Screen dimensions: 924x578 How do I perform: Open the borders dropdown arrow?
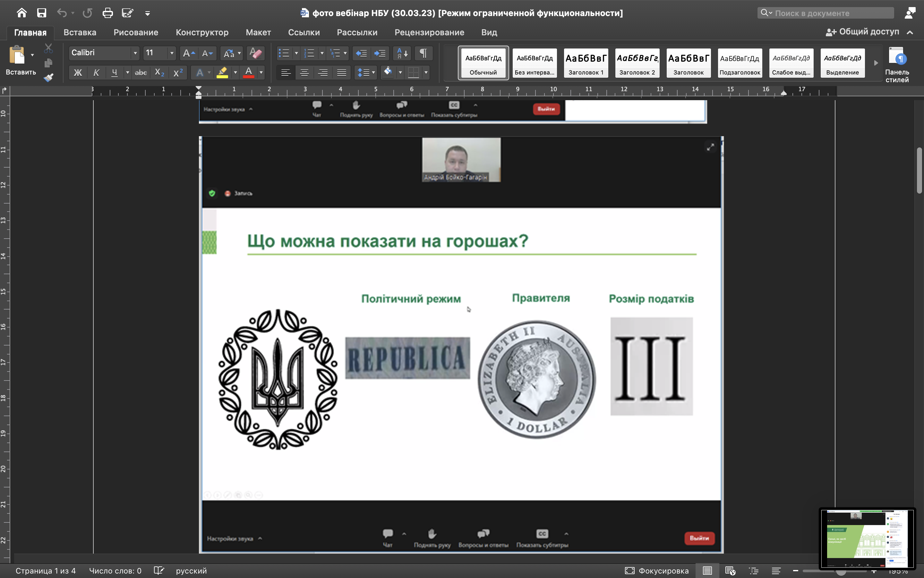pyautogui.click(x=426, y=72)
